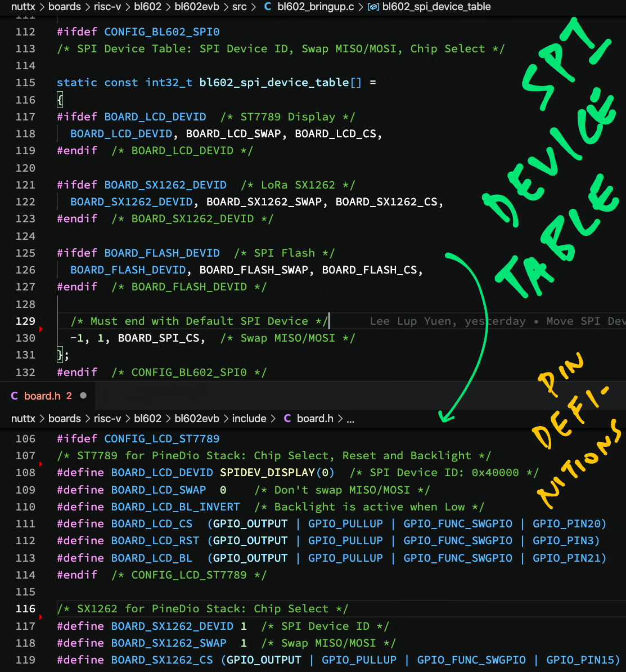Open the src folder breadcrumb
This screenshot has width=626, height=672.
point(239,7)
